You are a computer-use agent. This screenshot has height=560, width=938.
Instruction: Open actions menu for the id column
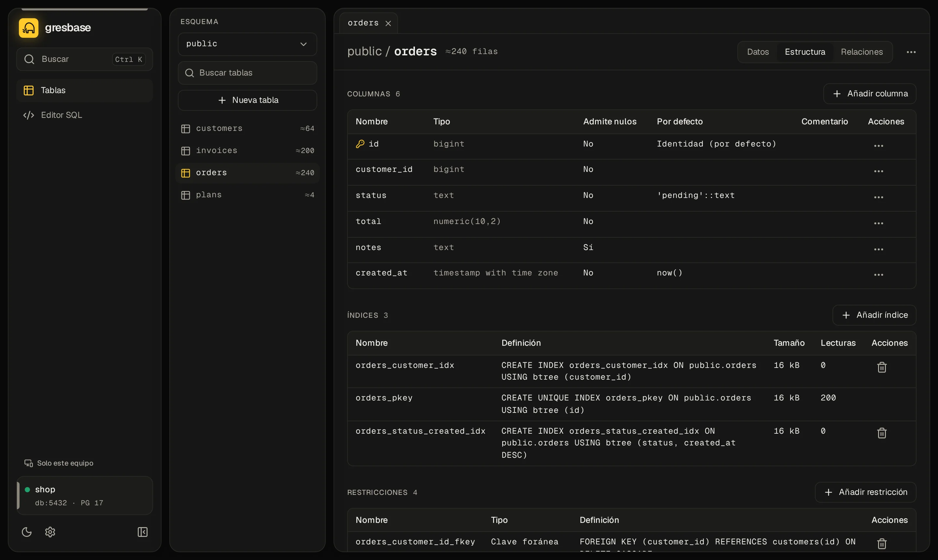point(879,146)
